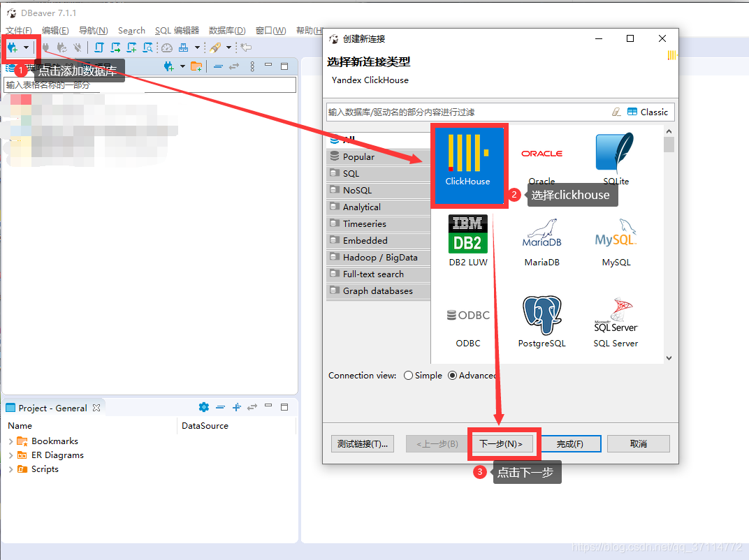
Task: Open the dashboard gauge toolbar icon
Action: pyautogui.click(x=167, y=47)
